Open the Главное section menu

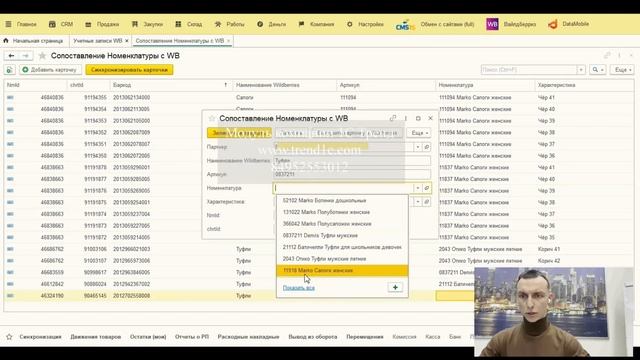(21, 24)
